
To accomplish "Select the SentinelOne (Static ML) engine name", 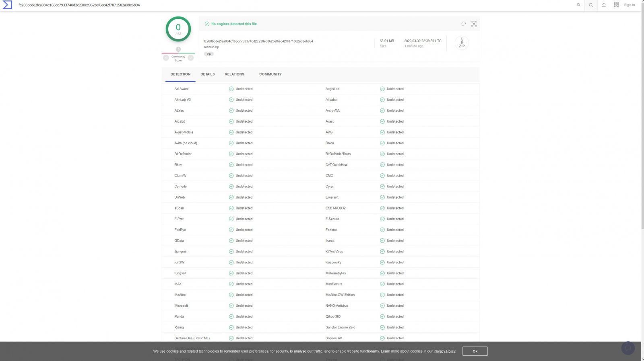I will coord(192,338).
